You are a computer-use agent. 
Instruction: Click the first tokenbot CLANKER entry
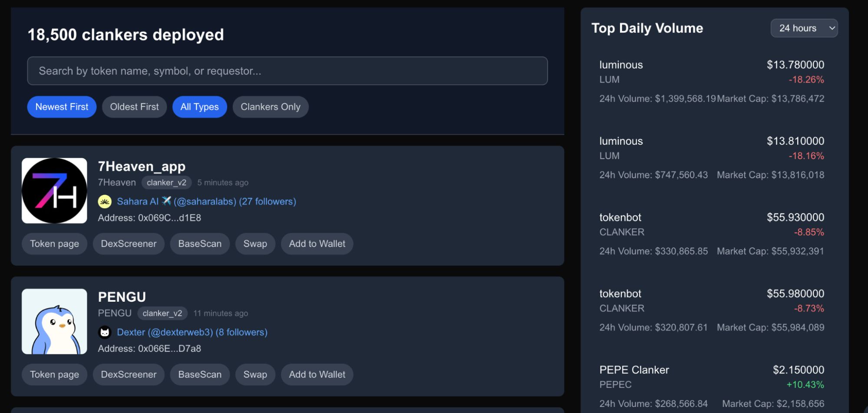pyautogui.click(x=711, y=233)
